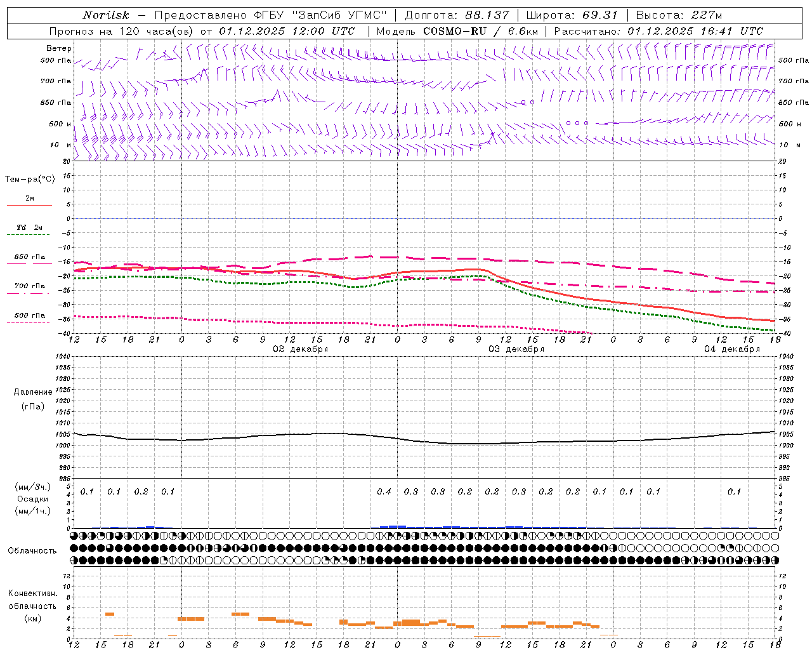Select the provider text ФГБУ "ЗапСиб УГМС"
This screenshot has width=812, height=650.
(320, 15)
